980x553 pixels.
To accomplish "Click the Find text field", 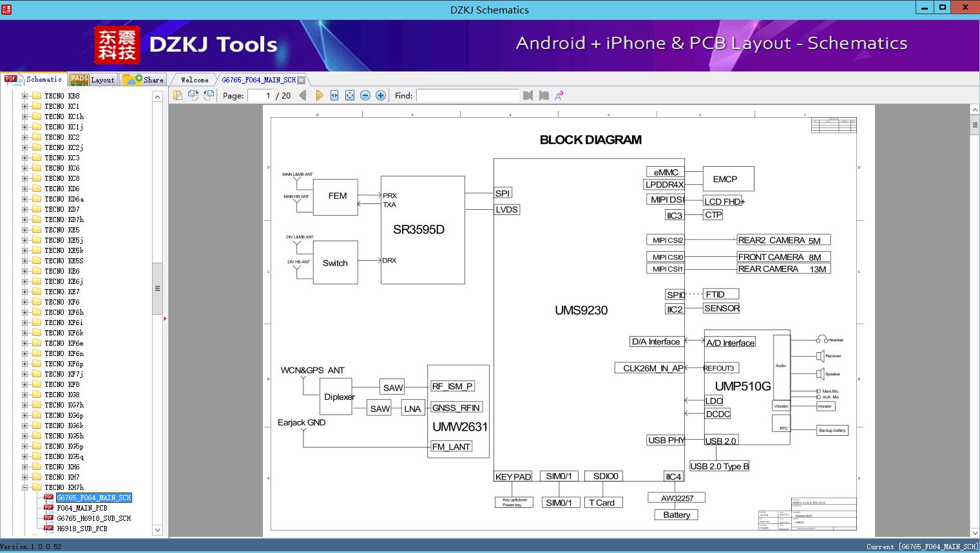I will (467, 95).
